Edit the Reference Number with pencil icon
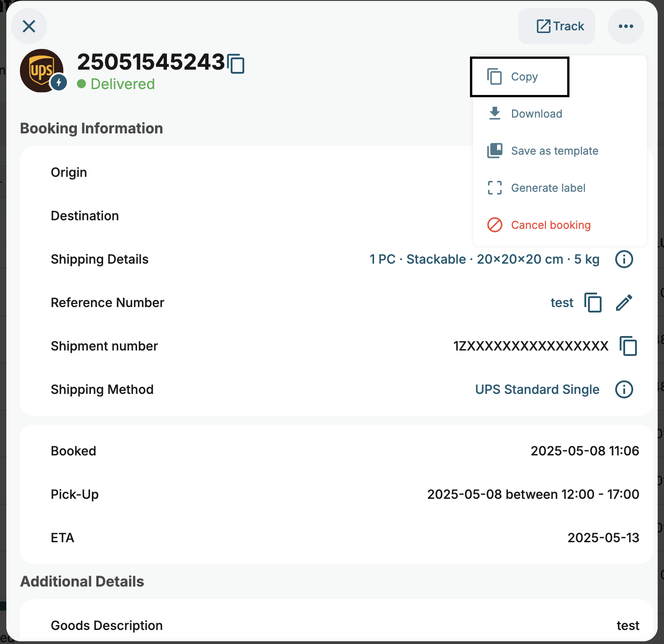The height and width of the screenshot is (644, 664). (x=624, y=303)
